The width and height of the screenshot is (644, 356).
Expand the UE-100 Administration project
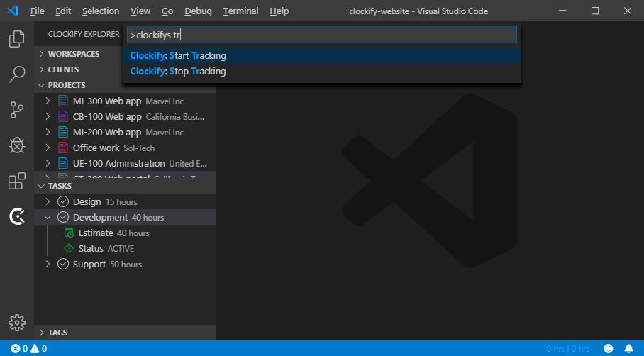(48, 163)
